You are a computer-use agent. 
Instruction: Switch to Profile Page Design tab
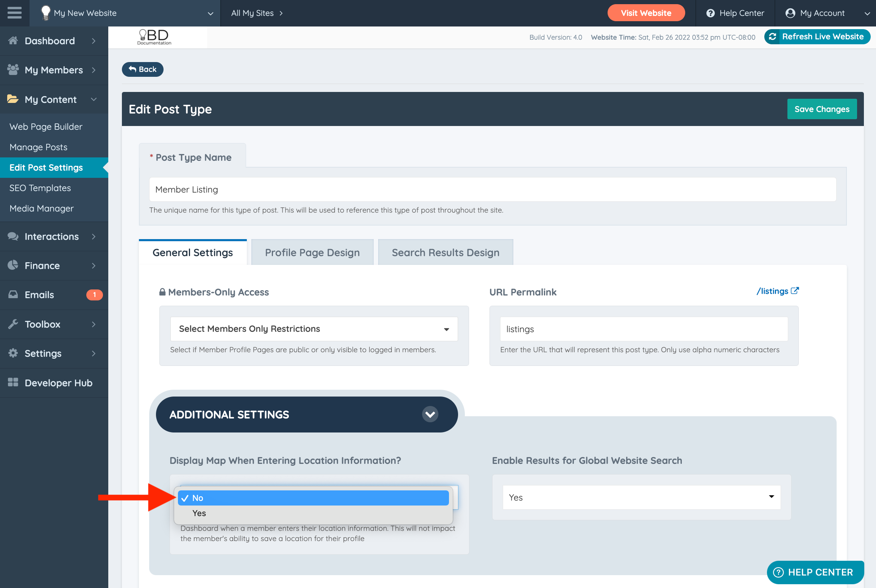tap(312, 252)
